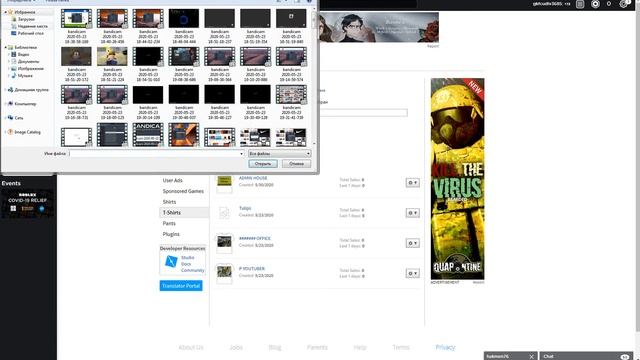Open Видео library in dialog sidebar
Image resolution: width=640 pixels, height=360 pixels.
20,54
